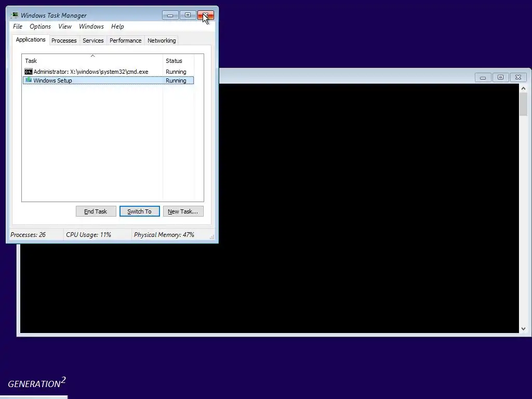Screen dimensions: 532x399
Task: Click the New Task... button
Action: 183,211
